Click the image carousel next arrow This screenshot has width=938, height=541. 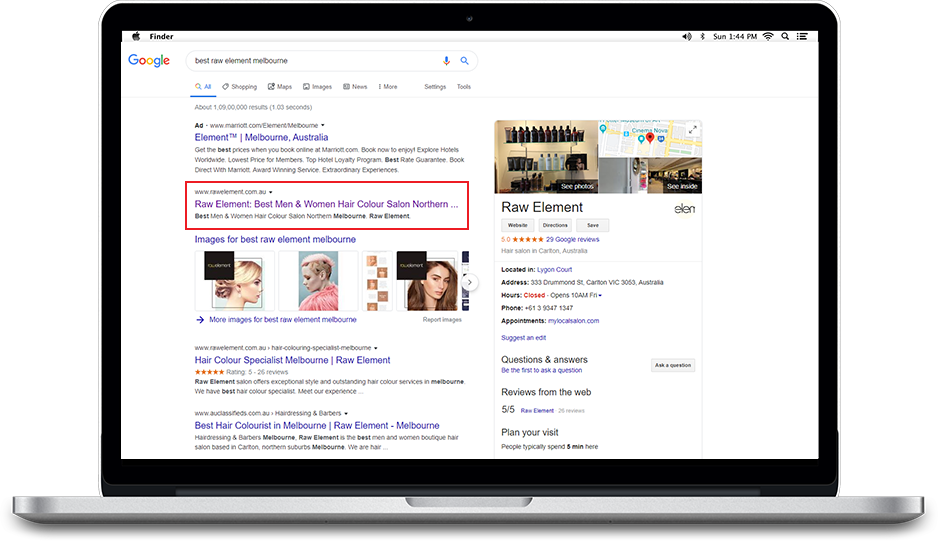coord(470,282)
